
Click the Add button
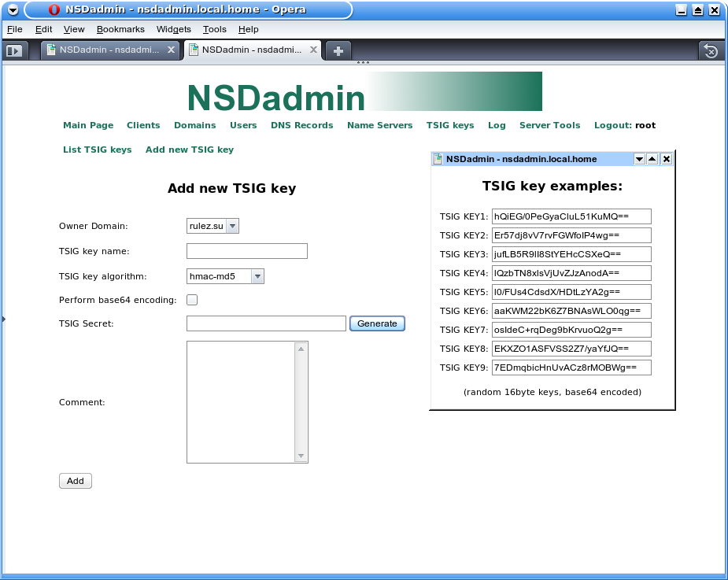tap(76, 481)
